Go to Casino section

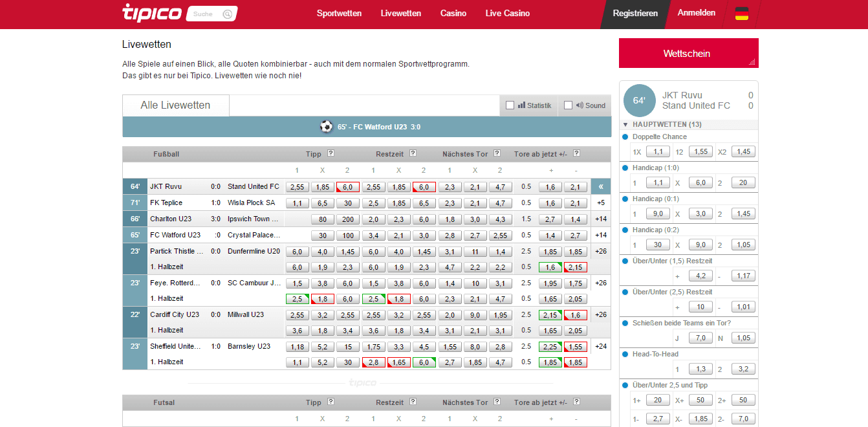tap(453, 14)
